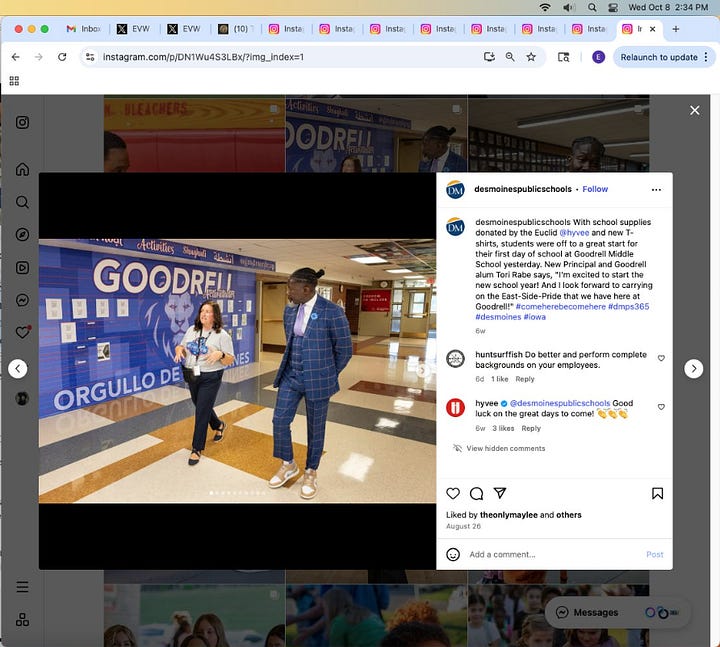Open desmoinespublicschools profile from header
This screenshot has width=720, height=647.
click(x=523, y=189)
